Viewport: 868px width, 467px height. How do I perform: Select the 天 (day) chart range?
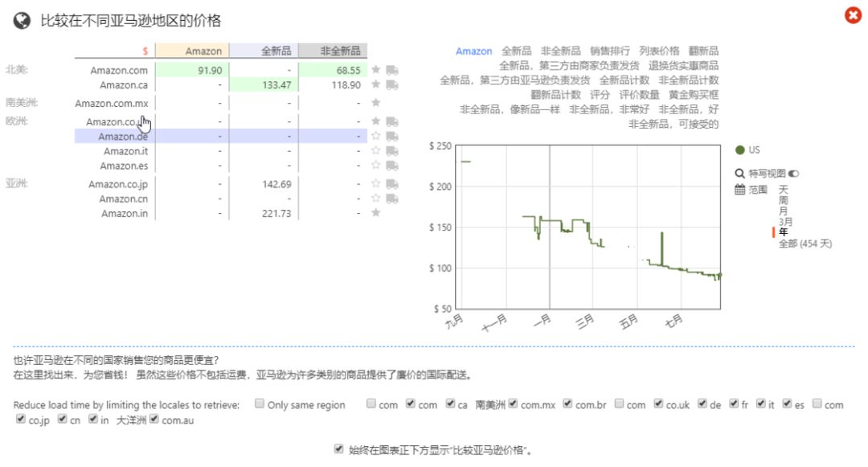783,190
